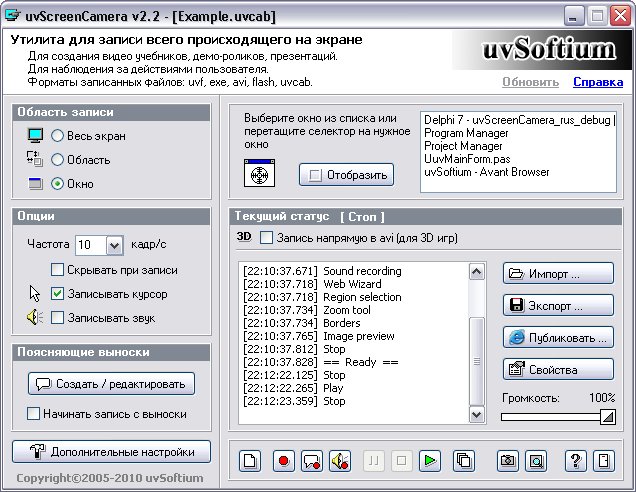Screen dimensions: 636x492
Task: Enable 'Записывать звук' checkbox
Action: coord(58,318)
